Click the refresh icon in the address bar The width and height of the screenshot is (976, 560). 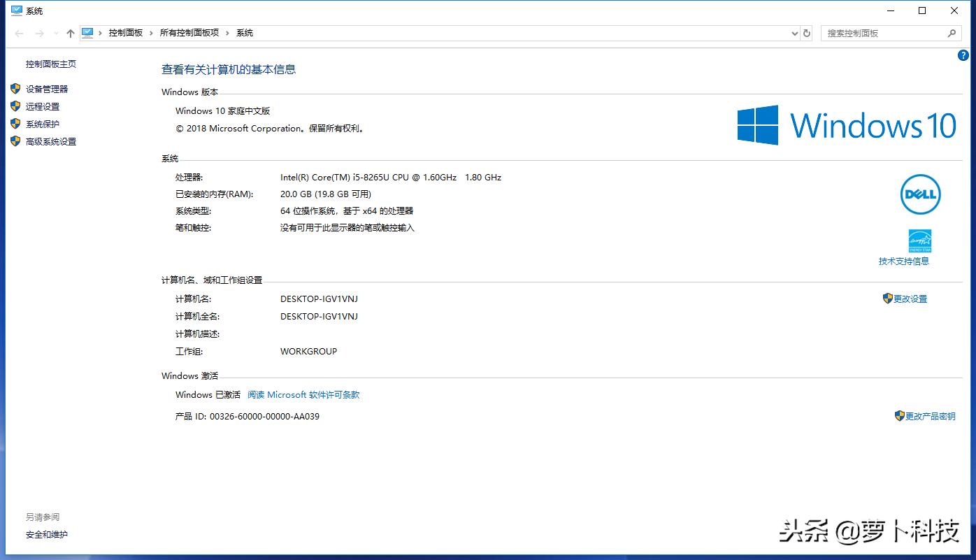(x=808, y=33)
